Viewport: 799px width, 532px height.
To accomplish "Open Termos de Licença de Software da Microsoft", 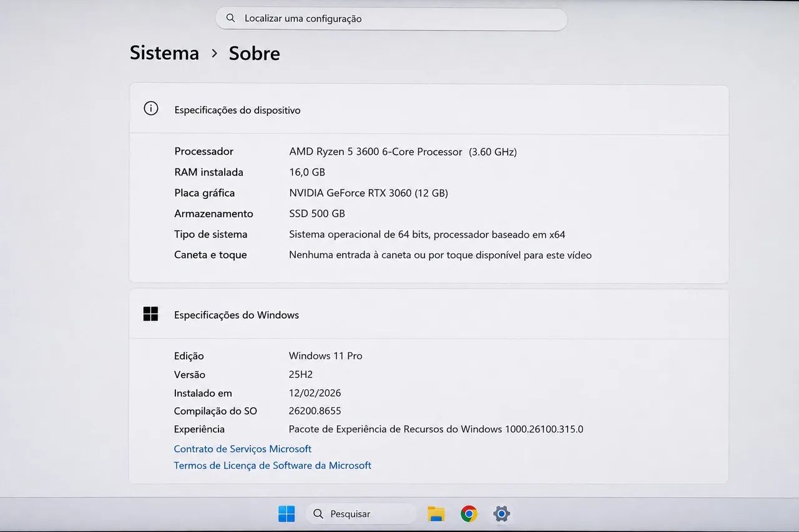I will coord(272,465).
